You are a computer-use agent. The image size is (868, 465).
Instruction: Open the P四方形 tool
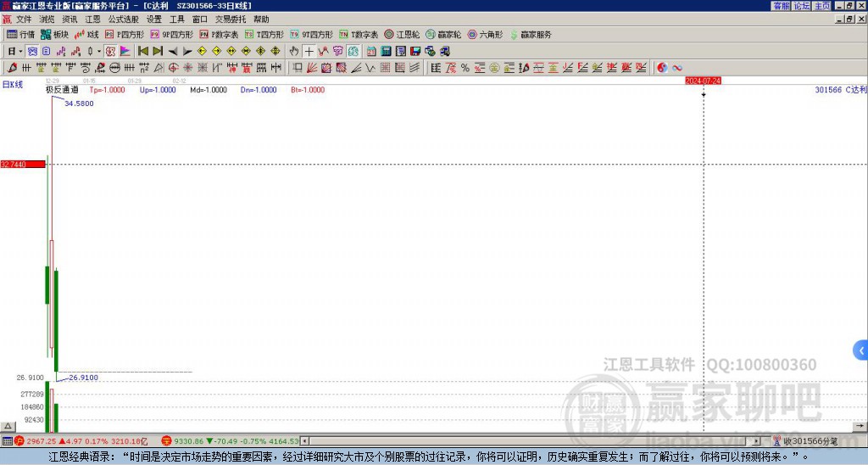[x=125, y=34]
